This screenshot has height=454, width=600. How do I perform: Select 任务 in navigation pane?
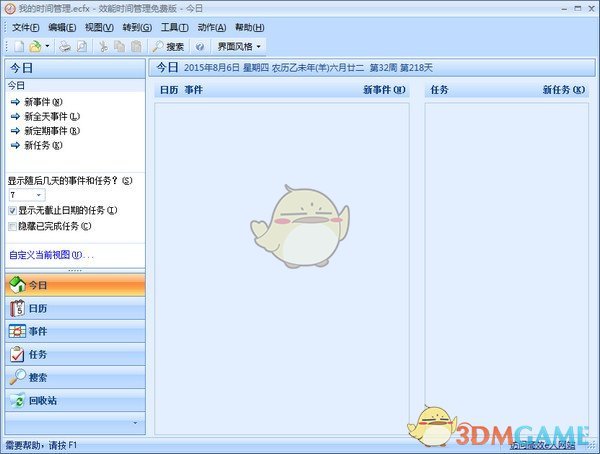(x=75, y=354)
